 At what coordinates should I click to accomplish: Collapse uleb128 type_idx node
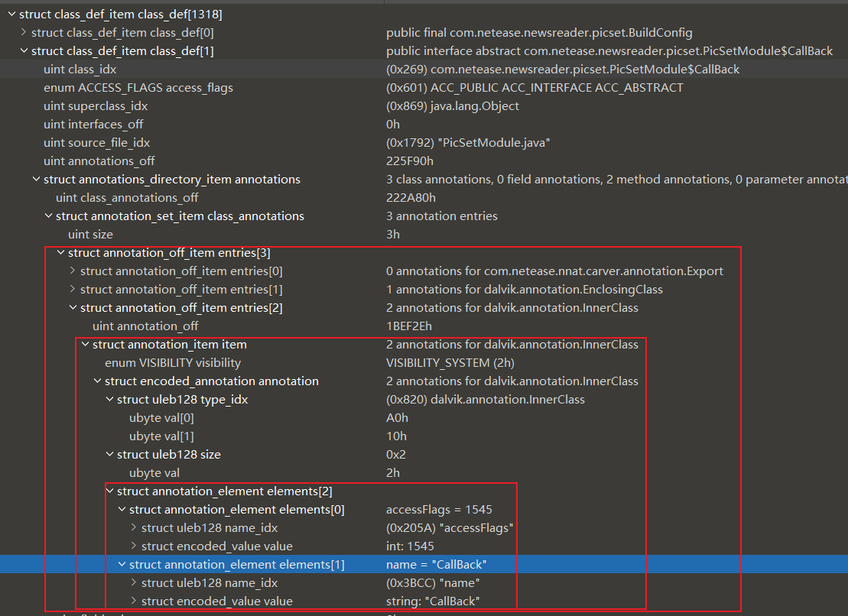[109, 400]
